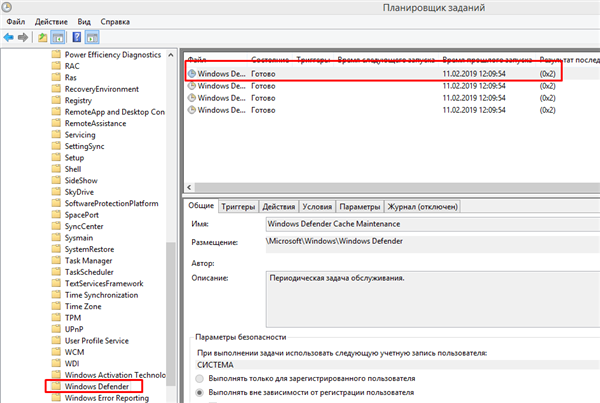Click the Имя field with Cache Maintenance
Image resolution: width=600 pixels, height=403 pixels.
tap(433, 224)
